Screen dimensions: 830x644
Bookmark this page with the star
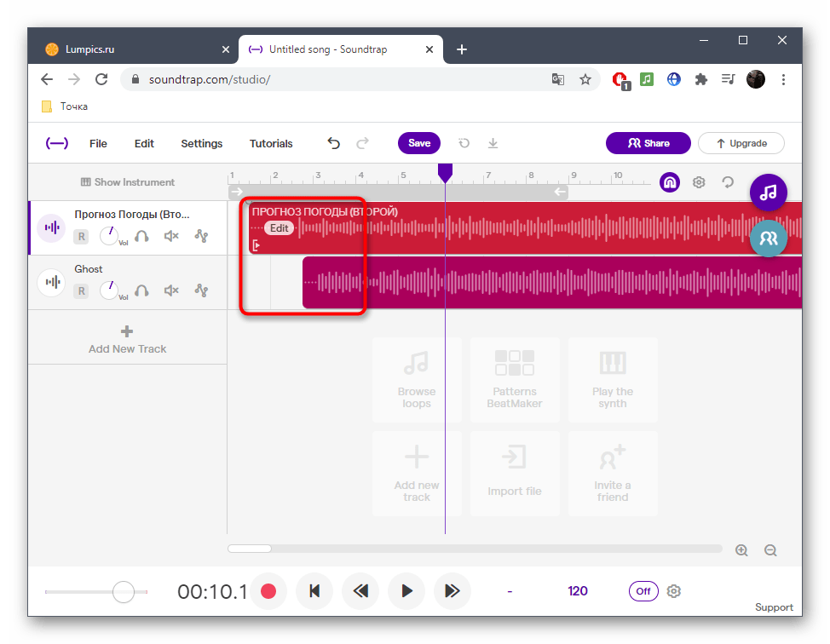(585, 79)
